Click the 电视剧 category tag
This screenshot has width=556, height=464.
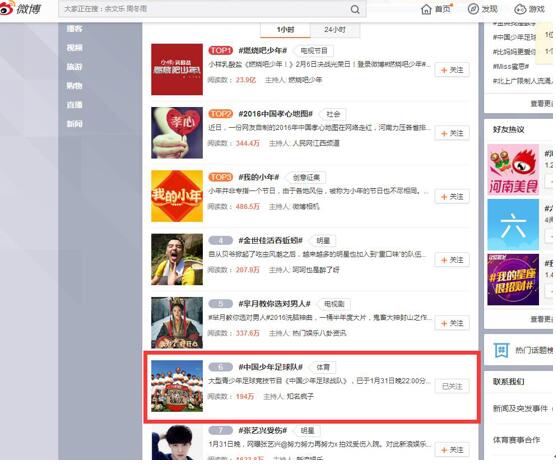point(334,304)
